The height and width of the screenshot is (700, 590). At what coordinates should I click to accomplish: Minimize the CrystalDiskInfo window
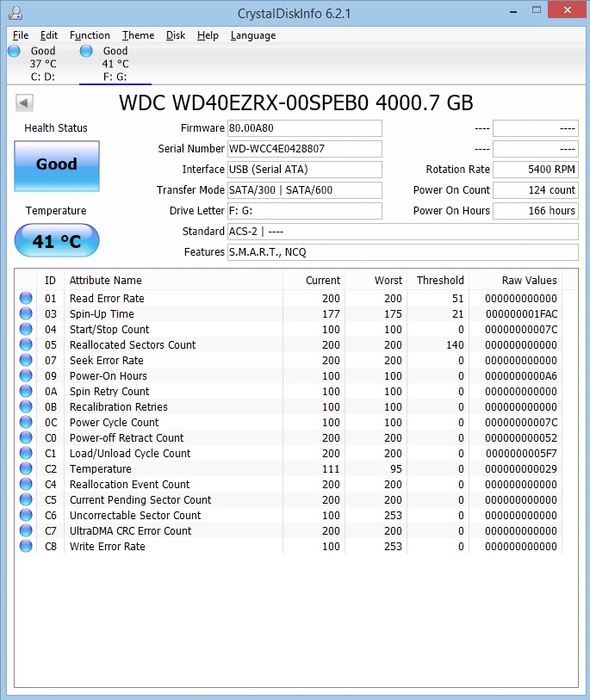513,10
